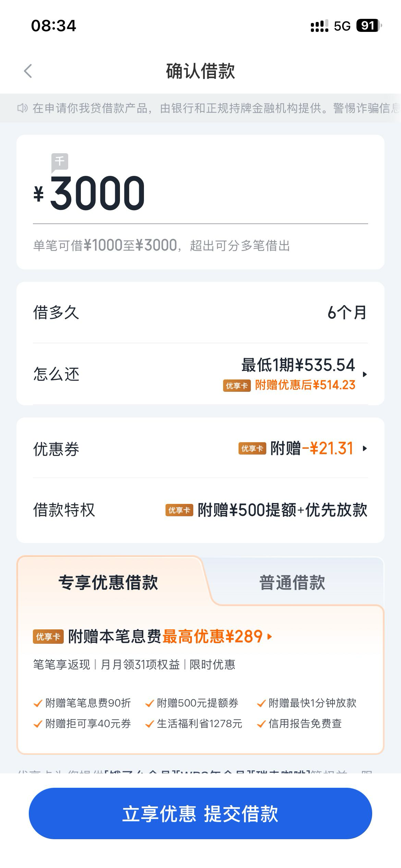Tap the 优享卡 badge beside 附赠本笔息费
The height and width of the screenshot is (868, 401).
pyautogui.click(x=48, y=637)
